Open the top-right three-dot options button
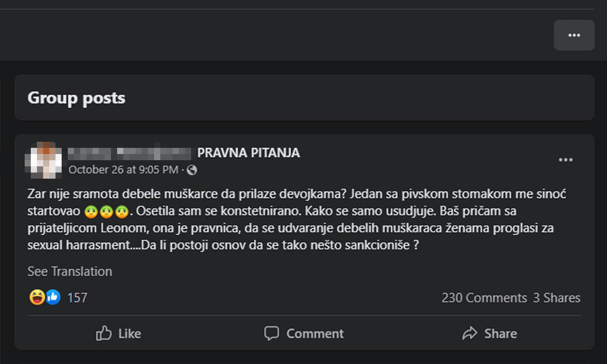This screenshot has width=607, height=364. click(x=574, y=35)
